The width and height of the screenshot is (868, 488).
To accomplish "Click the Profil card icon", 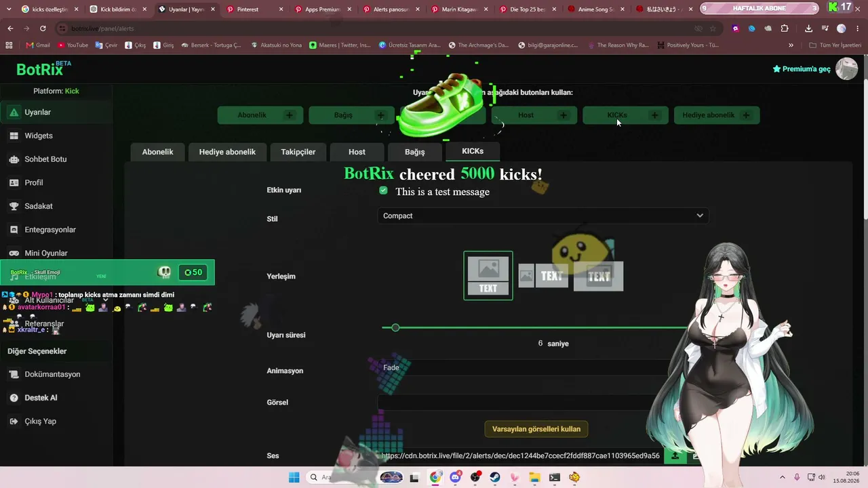I will click(14, 182).
